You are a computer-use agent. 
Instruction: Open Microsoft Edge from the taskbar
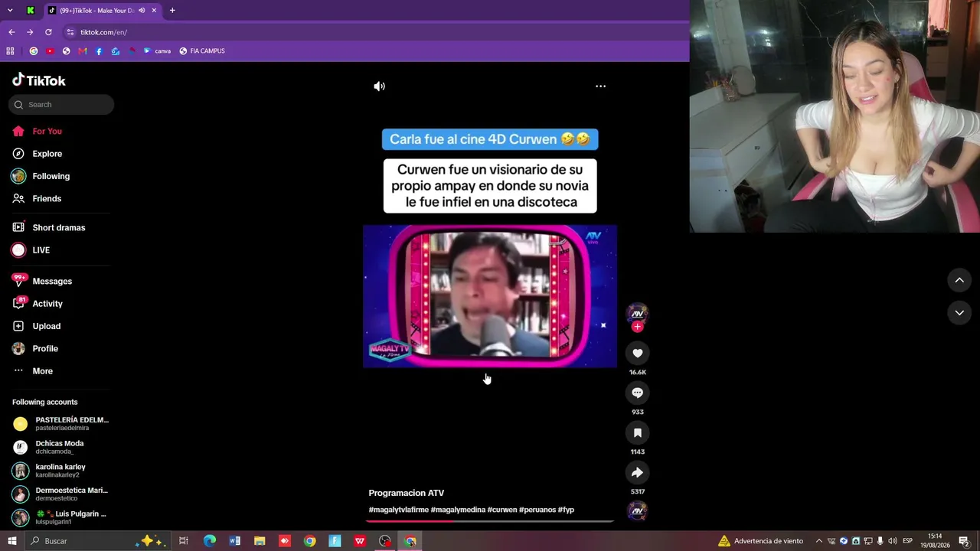click(x=209, y=541)
